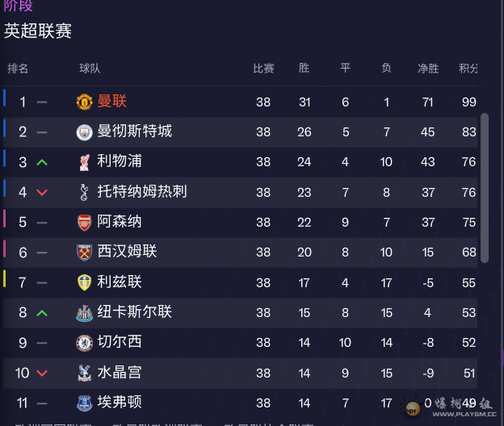Select the 埃弗顿 team name
The image size is (504, 426).
(x=120, y=403)
